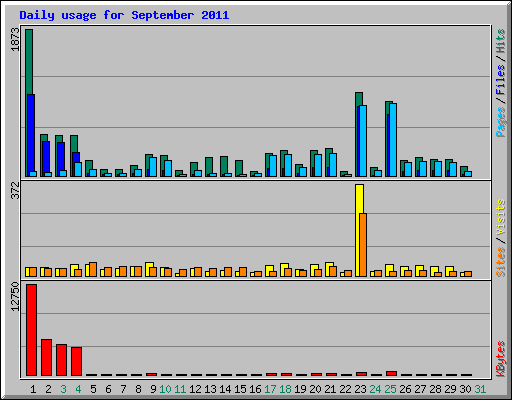Click the red KBytes bar for day 4
The width and height of the screenshot is (512, 400).
(x=76, y=361)
